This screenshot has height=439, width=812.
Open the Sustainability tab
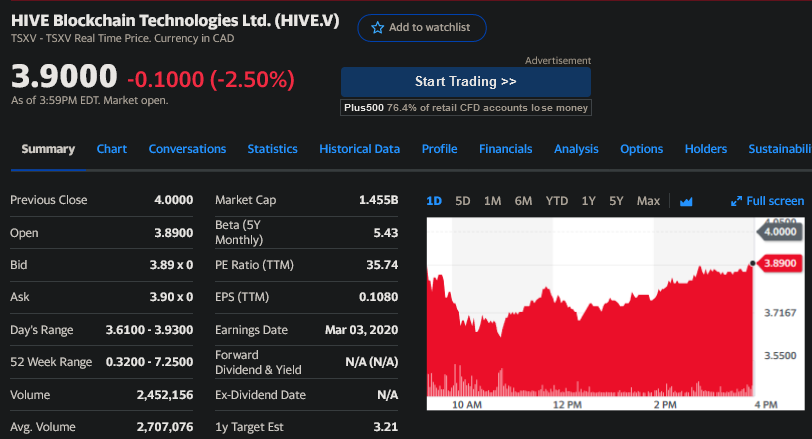[x=780, y=149]
